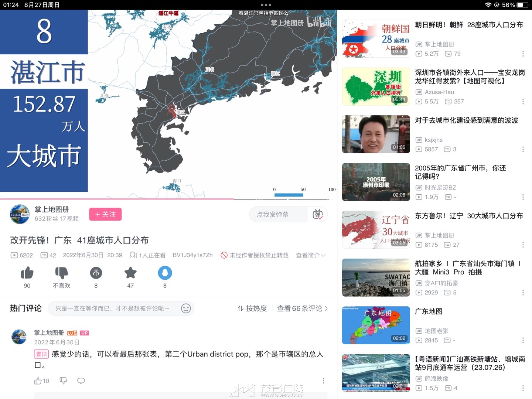Open more options for 朝鲜 28座城市 video
The height and width of the screenshot is (399, 532).
[523, 54]
